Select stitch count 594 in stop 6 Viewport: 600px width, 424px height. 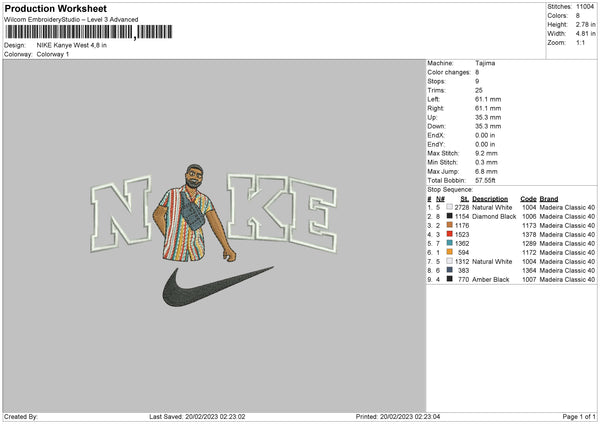[x=463, y=253]
